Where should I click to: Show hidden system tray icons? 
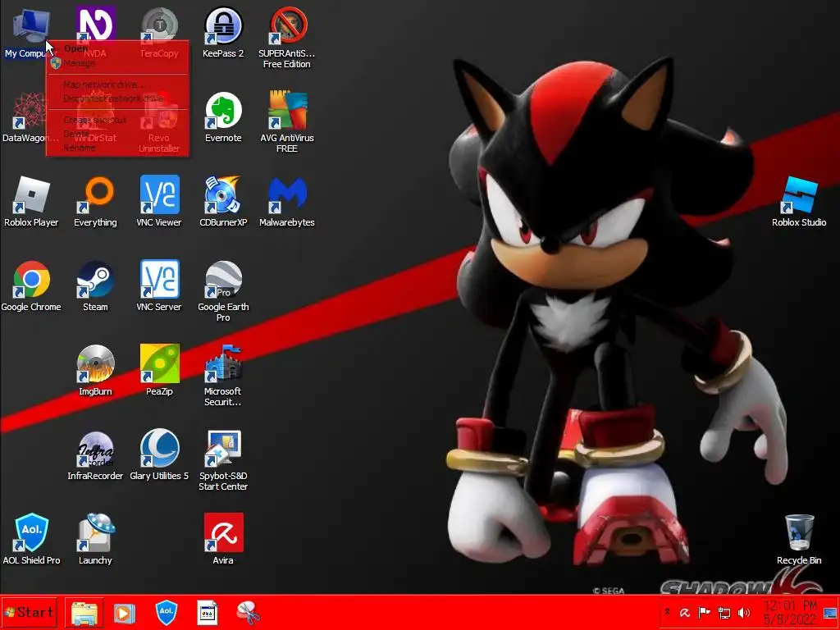tap(668, 612)
